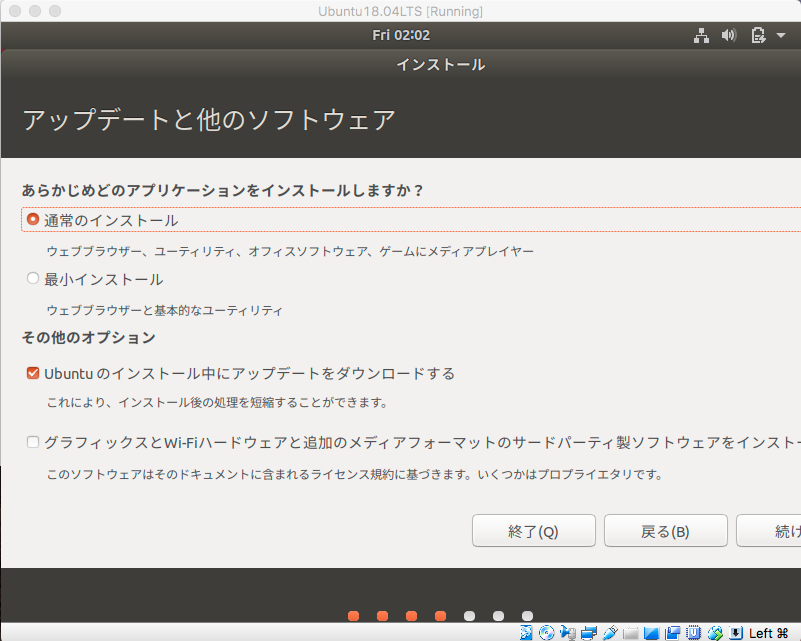Click the VirtualBox USB devices icon
This screenshot has width=801, height=641.
click(x=610, y=633)
